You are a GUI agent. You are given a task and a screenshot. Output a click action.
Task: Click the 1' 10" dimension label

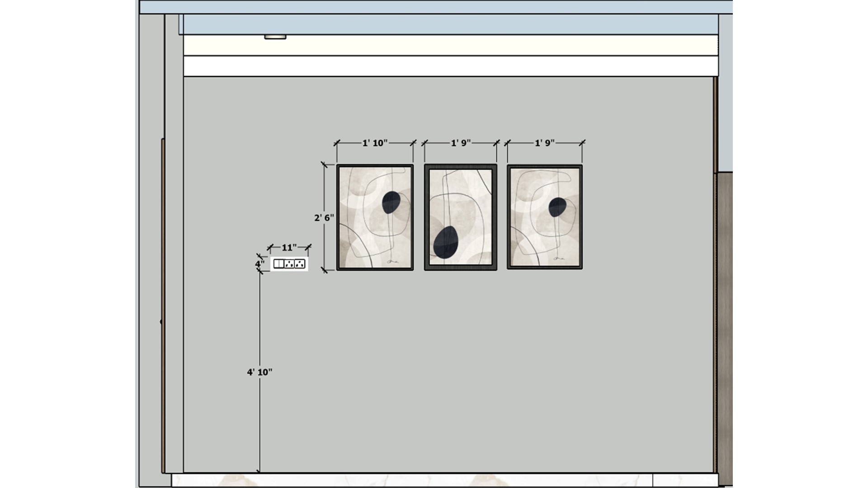tap(375, 143)
